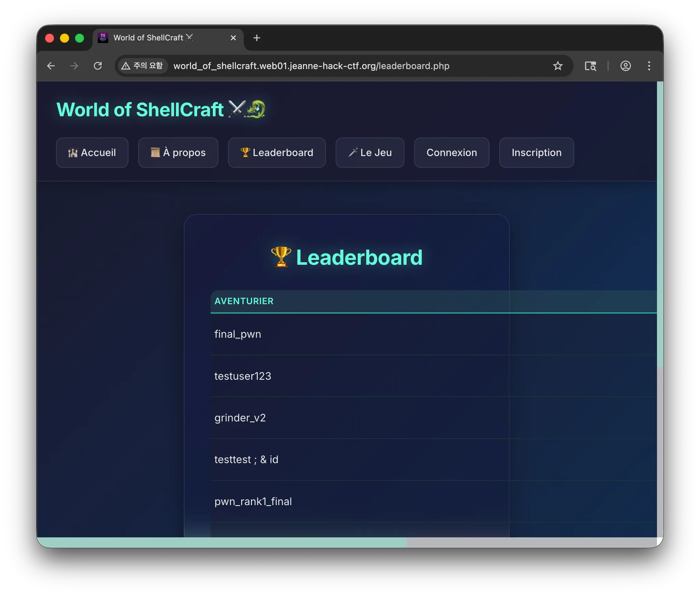Click the Leaderboard navigation button
Screen dimensions: 700x596
(x=277, y=153)
